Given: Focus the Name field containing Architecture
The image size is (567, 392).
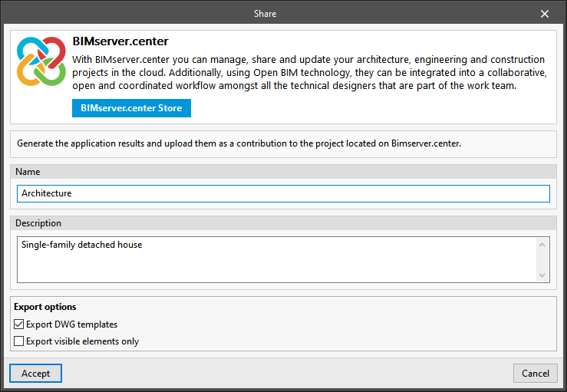Looking at the screenshot, I should (x=283, y=193).
